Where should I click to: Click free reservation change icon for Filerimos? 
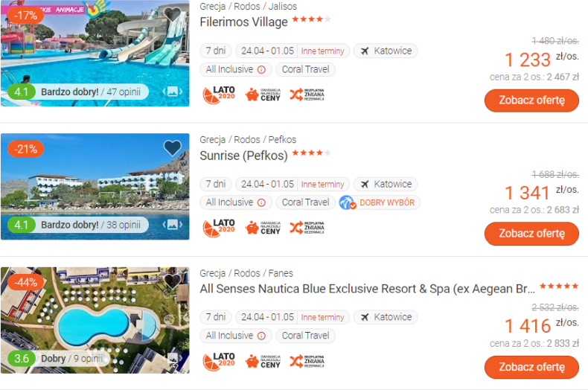[307, 95]
